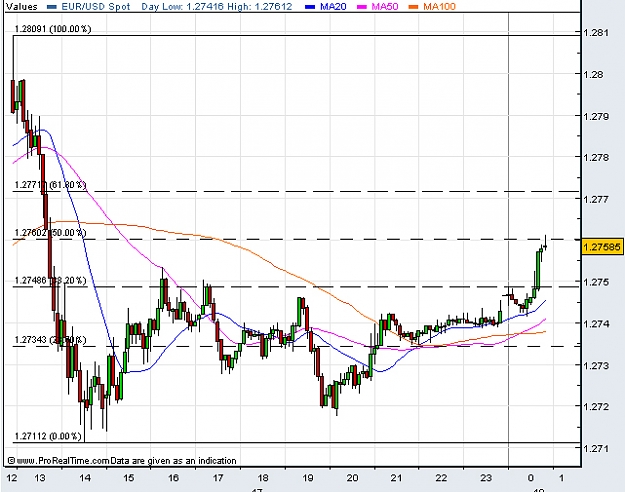The image size is (625, 492).
Task: Click the 'EUR/USD Spot' legend text
Action: click(96, 6)
